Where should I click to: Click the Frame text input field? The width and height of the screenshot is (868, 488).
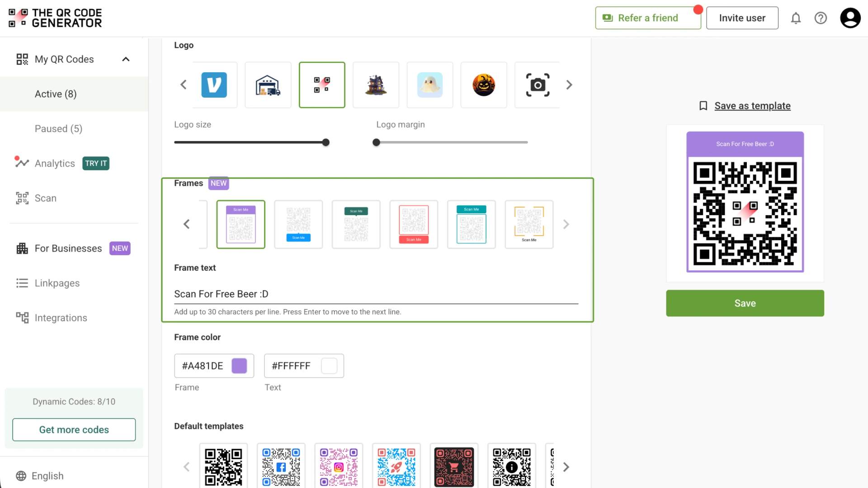376,294
